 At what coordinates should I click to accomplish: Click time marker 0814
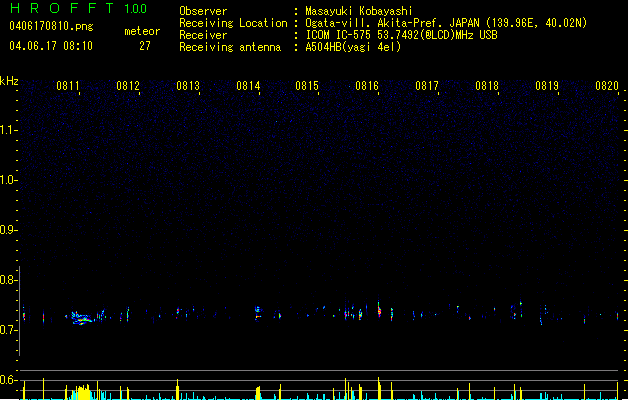[248, 86]
